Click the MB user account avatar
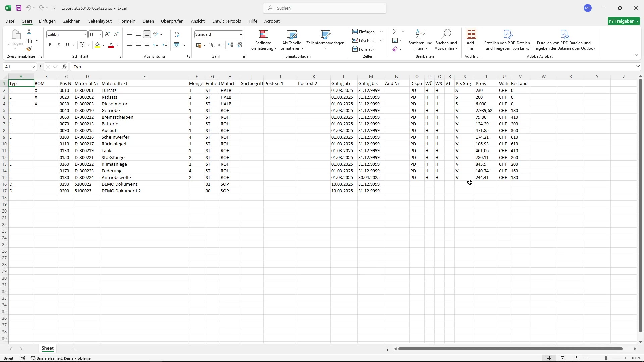Viewport: 644px width, 362px height. [x=588, y=8]
